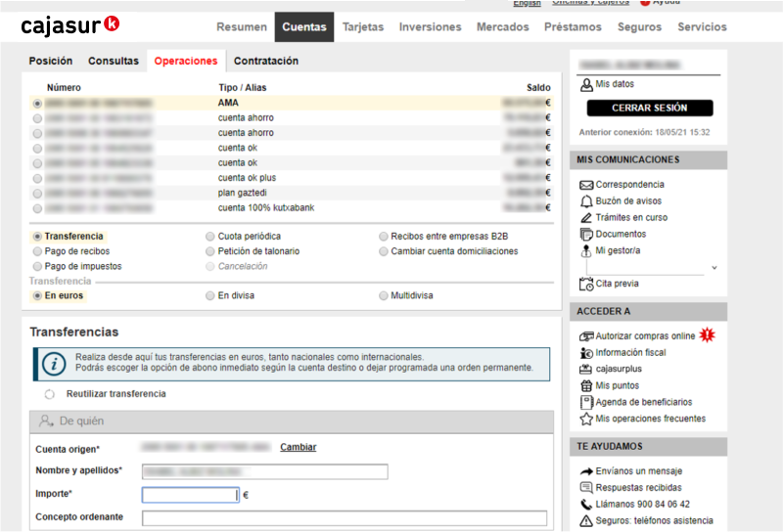The height and width of the screenshot is (532, 783).
Task: Open Mis operaciones frecuentes star icon
Action: (586, 420)
